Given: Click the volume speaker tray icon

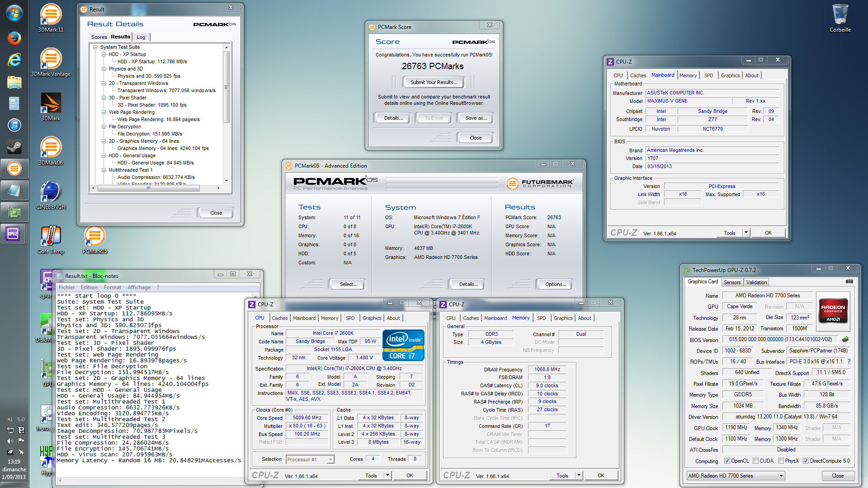Looking at the screenshot, I should tap(10, 440).
